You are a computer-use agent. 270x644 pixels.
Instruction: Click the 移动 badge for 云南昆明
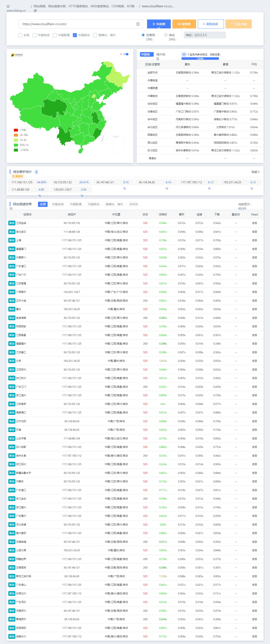tap(12, 567)
